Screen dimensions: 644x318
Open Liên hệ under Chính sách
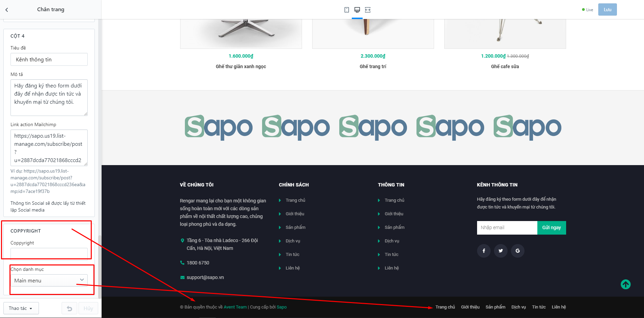(293, 268)
